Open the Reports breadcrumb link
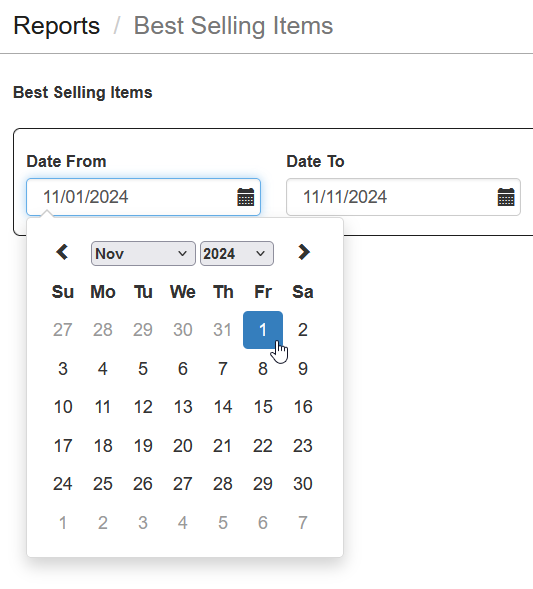Image resolution: width=533 pixels, height=589 pixels. [x=56, y=26]
